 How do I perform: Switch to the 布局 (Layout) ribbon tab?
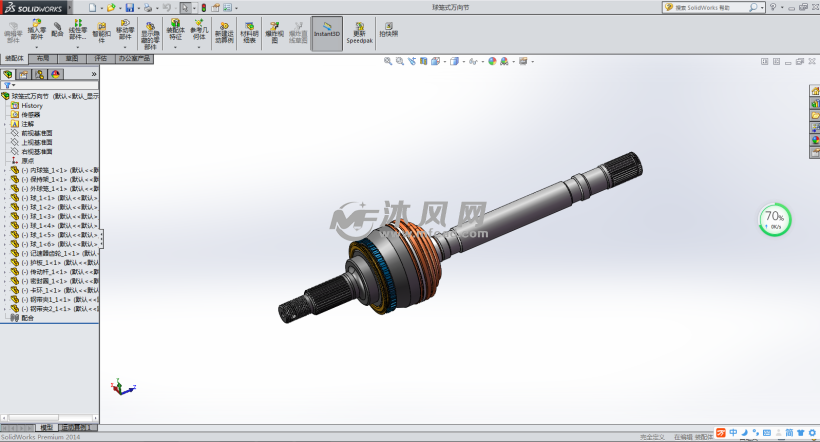click(x=43, y=59)
